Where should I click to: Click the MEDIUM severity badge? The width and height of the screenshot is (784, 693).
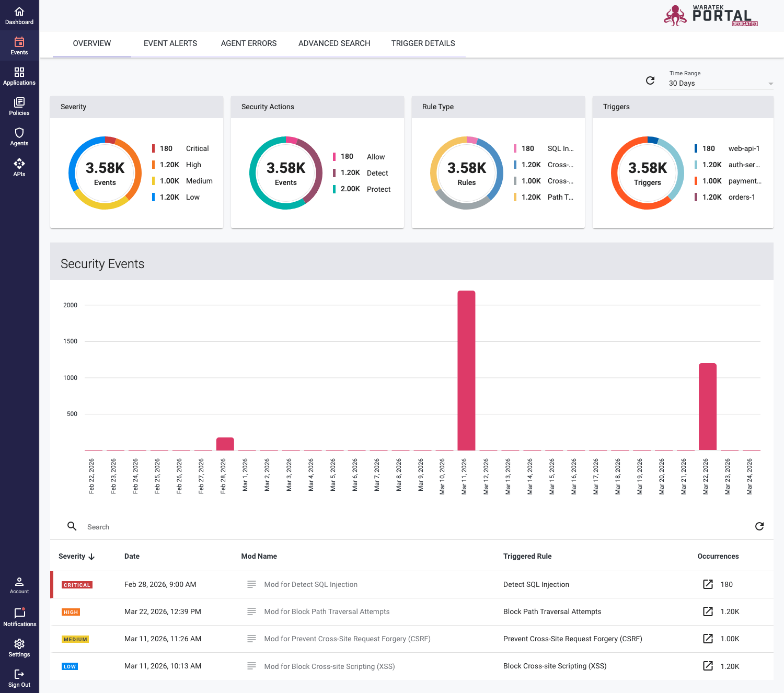pos(75,639)
